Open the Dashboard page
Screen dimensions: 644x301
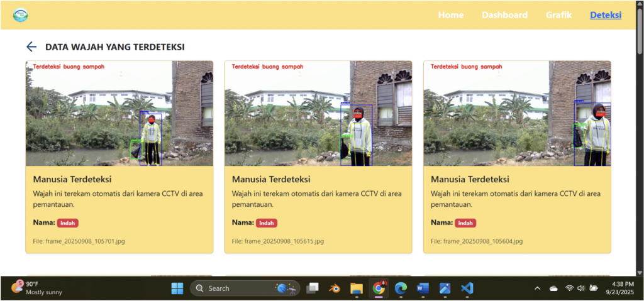pyautogui.click(x=504, y=15)
